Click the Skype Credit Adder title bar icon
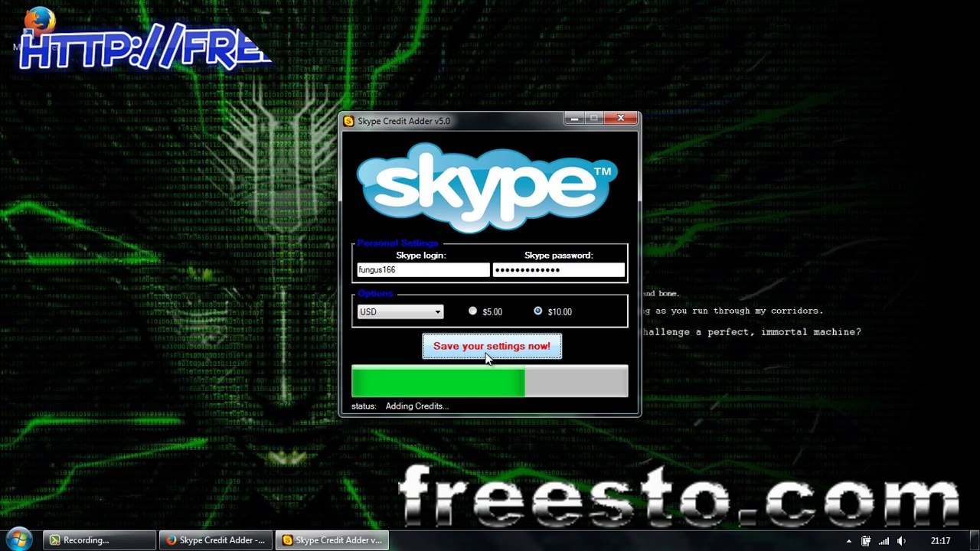Viewport: 980px width, 551px height. 348,121
